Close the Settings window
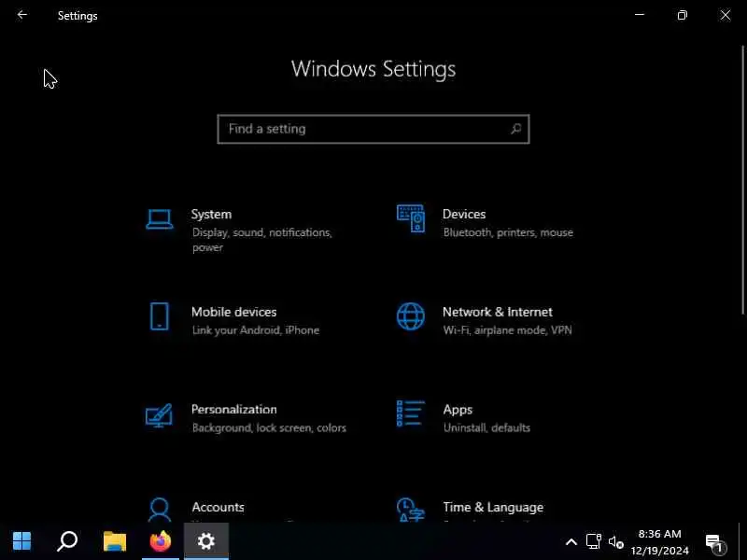The image size is (747, 560). point(726,15)
